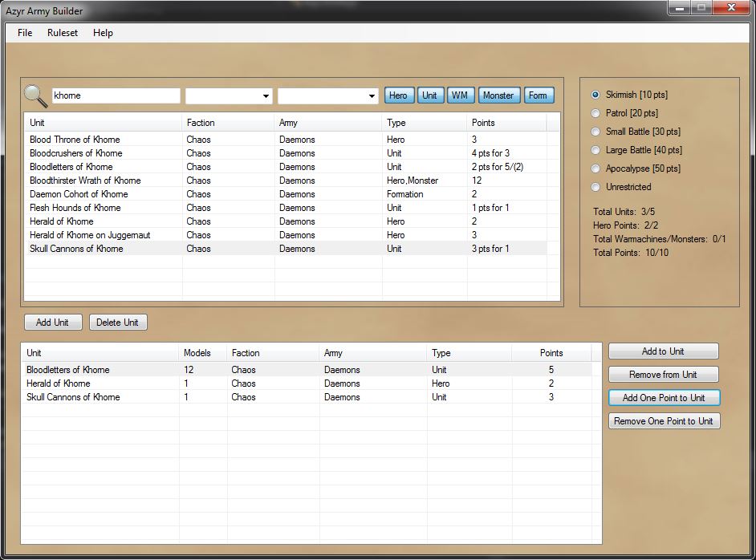Select Bloodletters of Khorne in army roster
The width and height of the screenshot is (756, 560).
click(x=307, y=370)
